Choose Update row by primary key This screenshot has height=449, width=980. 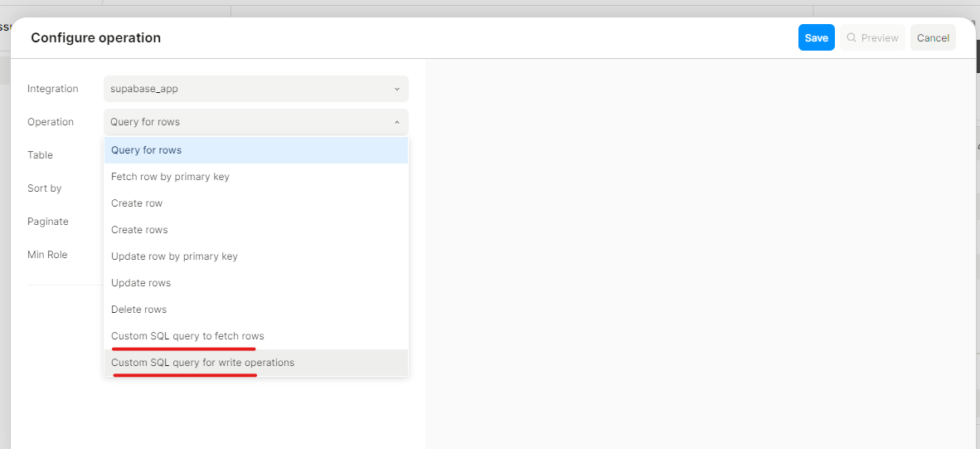175,256
